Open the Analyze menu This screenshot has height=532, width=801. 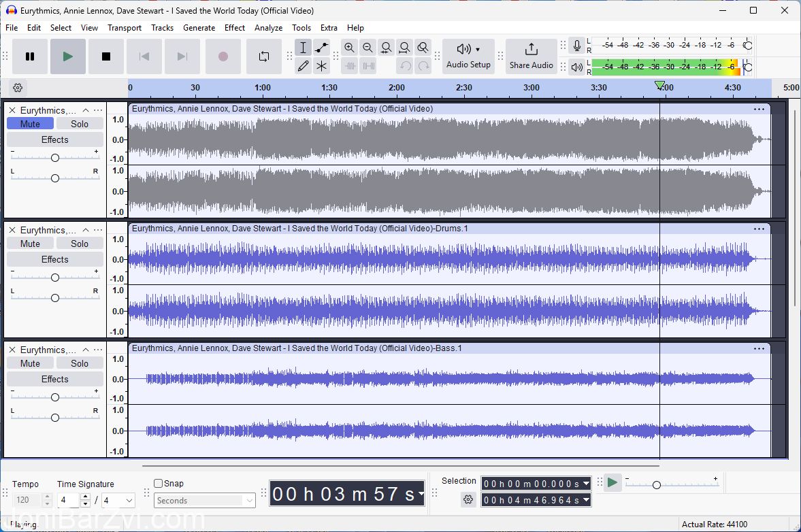click(268, 28)
